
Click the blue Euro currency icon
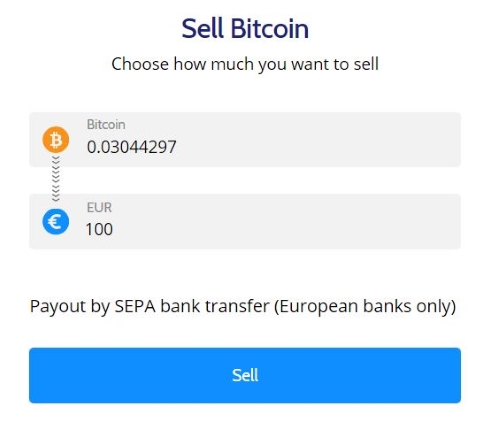coord(56,222)
